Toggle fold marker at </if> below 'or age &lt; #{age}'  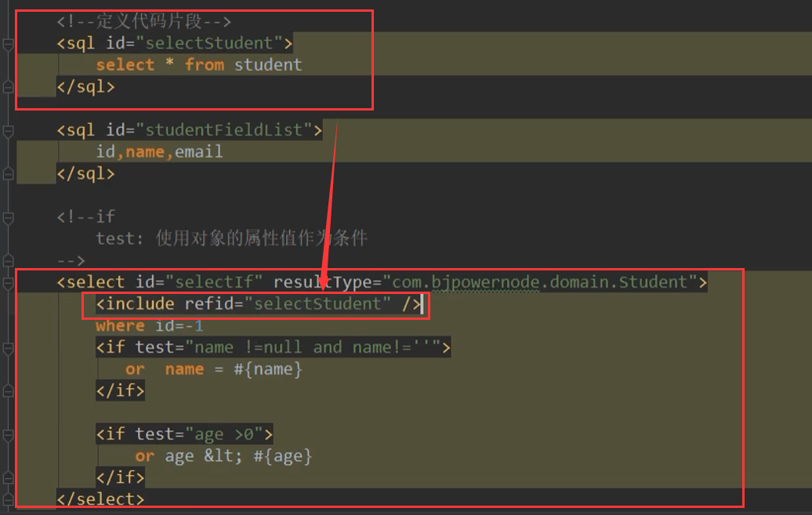tap(8, 478)
